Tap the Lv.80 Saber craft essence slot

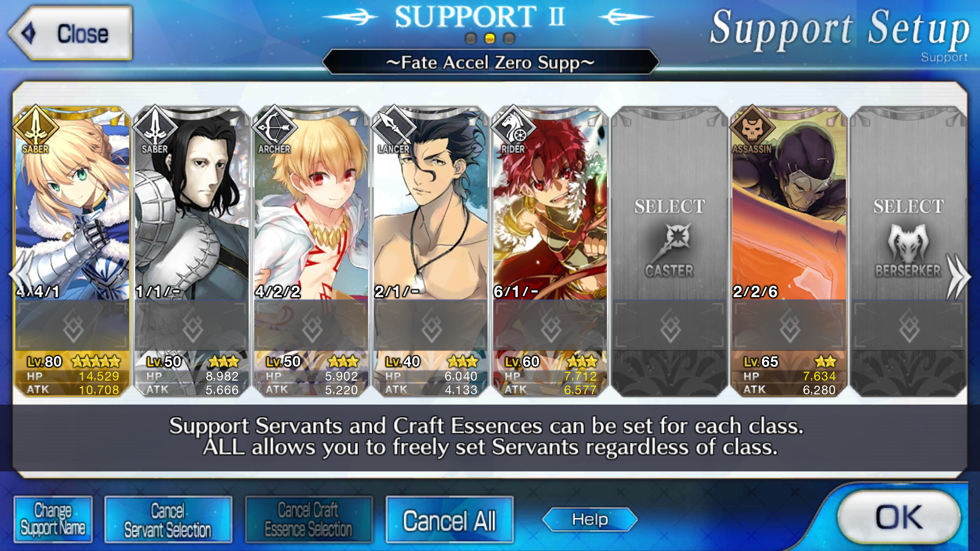(x=72, y=325)
